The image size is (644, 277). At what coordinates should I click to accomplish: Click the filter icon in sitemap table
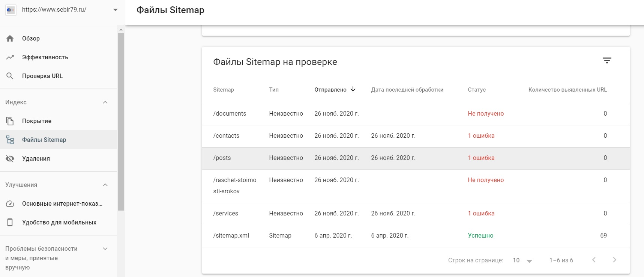[x=607, y=60]
